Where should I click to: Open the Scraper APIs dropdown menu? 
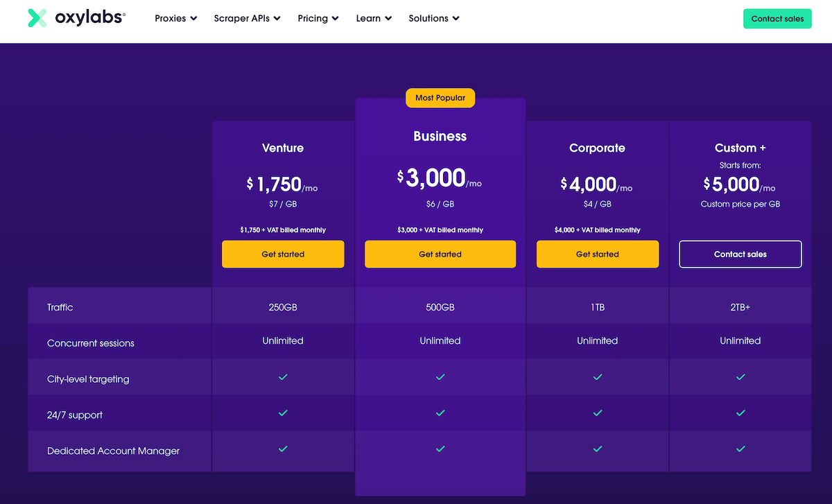point(248,19)
